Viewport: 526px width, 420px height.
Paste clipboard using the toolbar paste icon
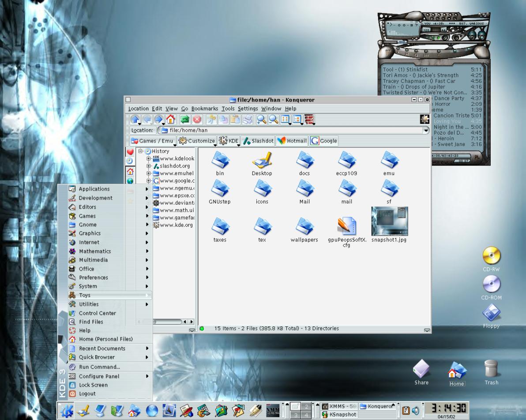[x=236, y=119]
